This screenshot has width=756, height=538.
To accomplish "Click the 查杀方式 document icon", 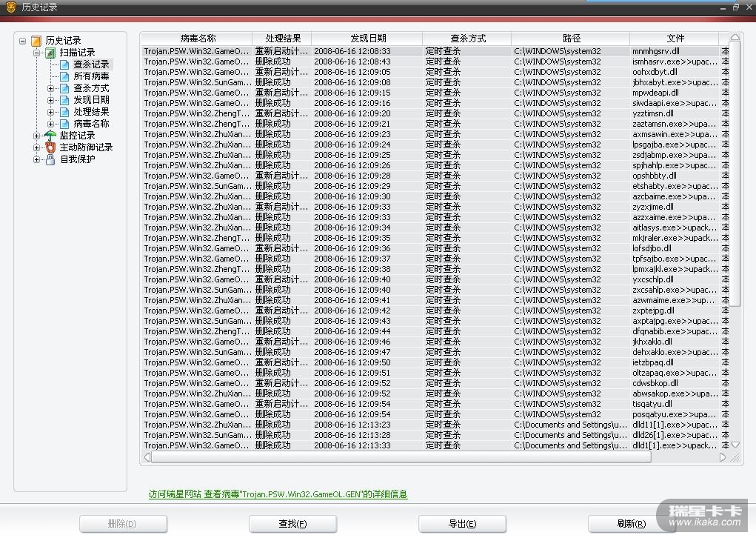I will 64,88.
